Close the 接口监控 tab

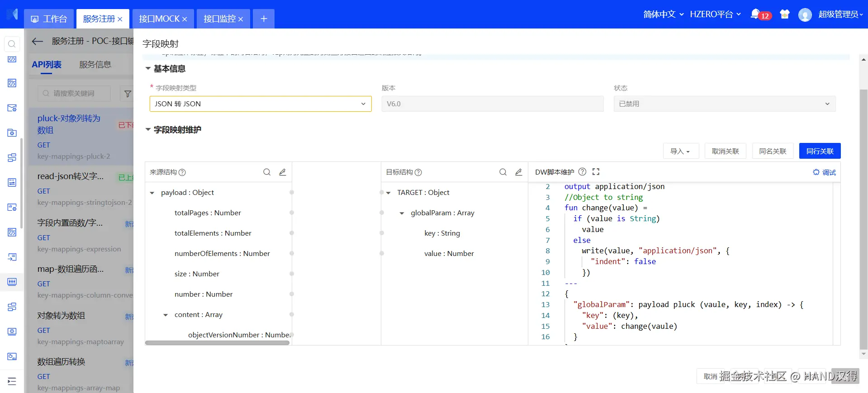tap(241, 19)
